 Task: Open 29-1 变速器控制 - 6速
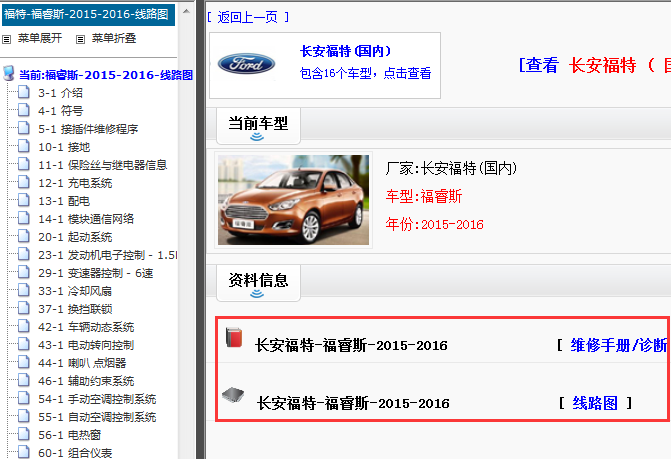[95, 272]
